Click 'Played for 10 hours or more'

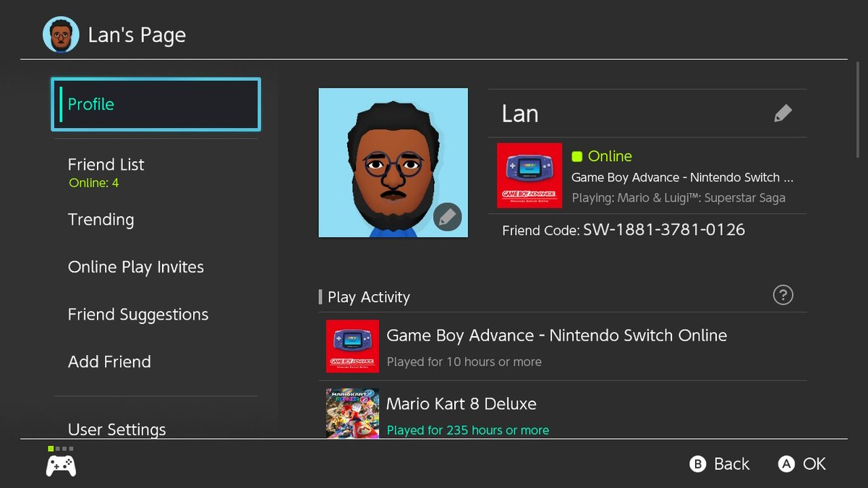pyautogui.click(x=464, y=361)
